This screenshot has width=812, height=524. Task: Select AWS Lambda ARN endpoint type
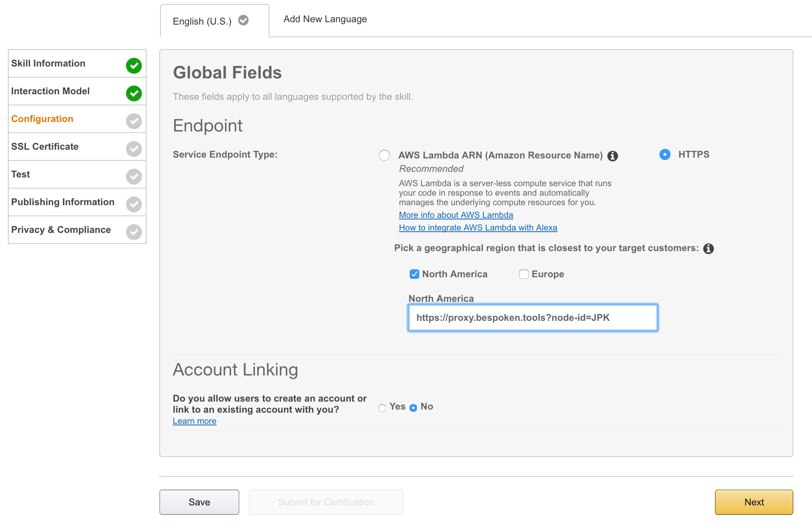click(384, 155)
